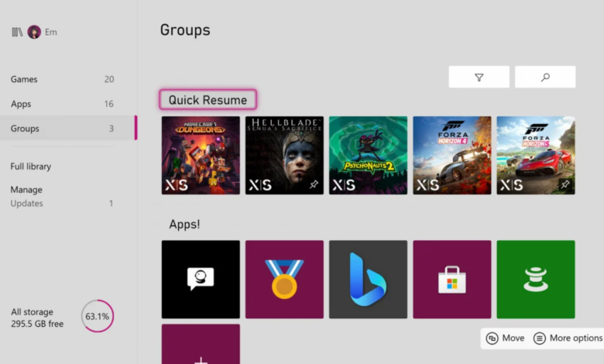Open the black chat-bubble avatar app tile
This screenshot has height=364, width=604.
201,280
